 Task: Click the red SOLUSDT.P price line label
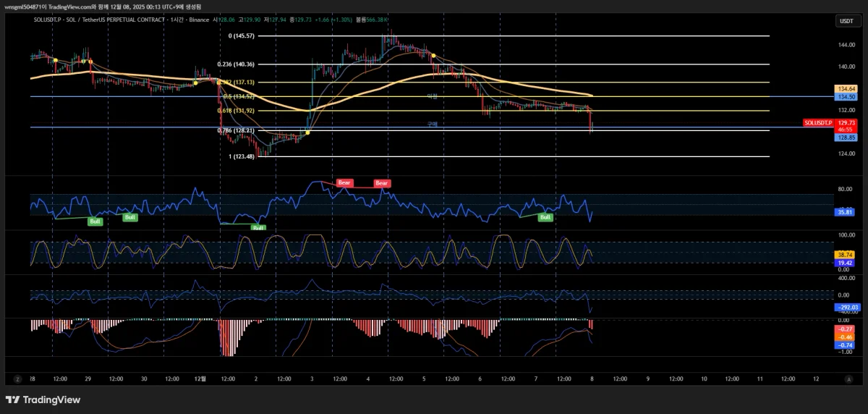(819, 124)
